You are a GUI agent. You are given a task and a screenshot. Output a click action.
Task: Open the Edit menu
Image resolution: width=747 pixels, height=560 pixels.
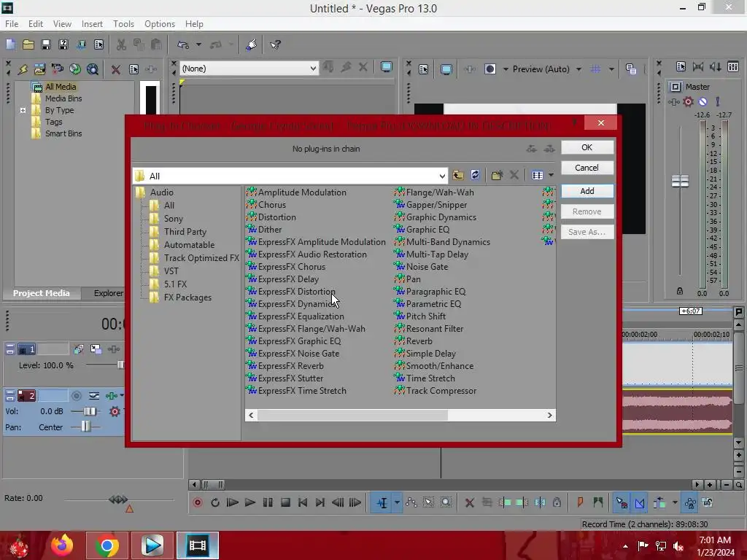click(x=36, y=24)
